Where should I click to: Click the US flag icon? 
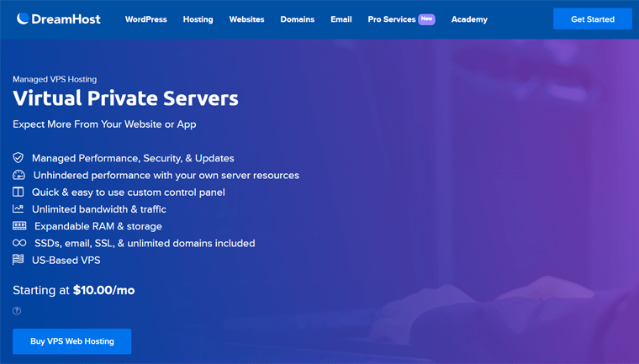[18, 260]
